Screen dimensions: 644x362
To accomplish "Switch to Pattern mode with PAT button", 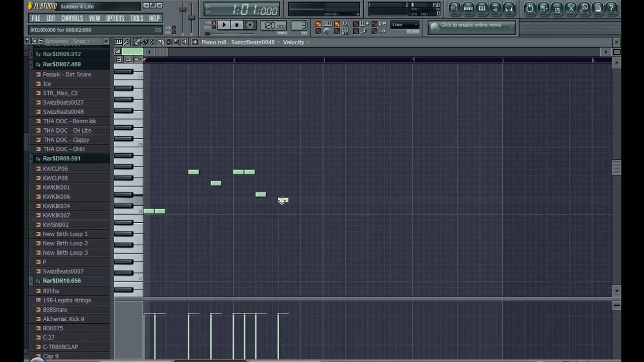I will click(x=213, y=23).
